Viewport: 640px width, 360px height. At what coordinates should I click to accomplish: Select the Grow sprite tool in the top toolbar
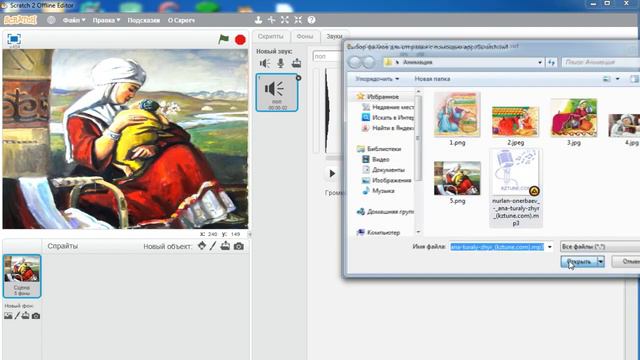pyautogui.click(x=284, y=20)
